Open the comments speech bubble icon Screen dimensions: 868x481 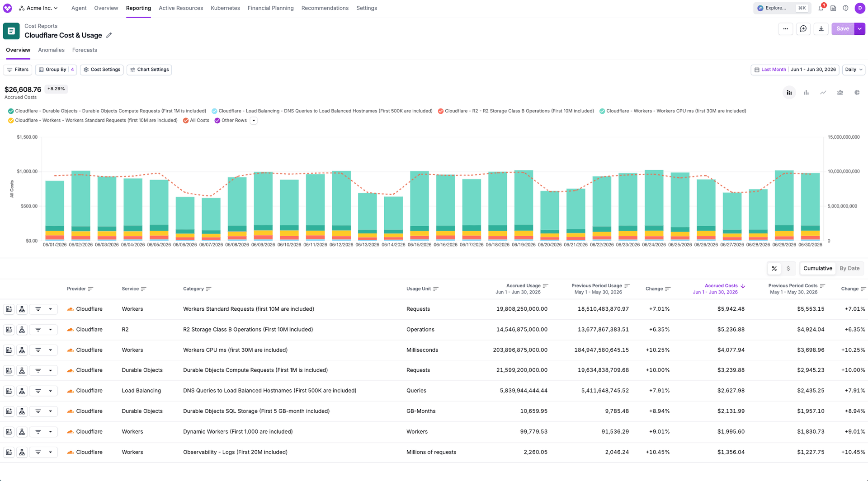click(x=803, y=29)
